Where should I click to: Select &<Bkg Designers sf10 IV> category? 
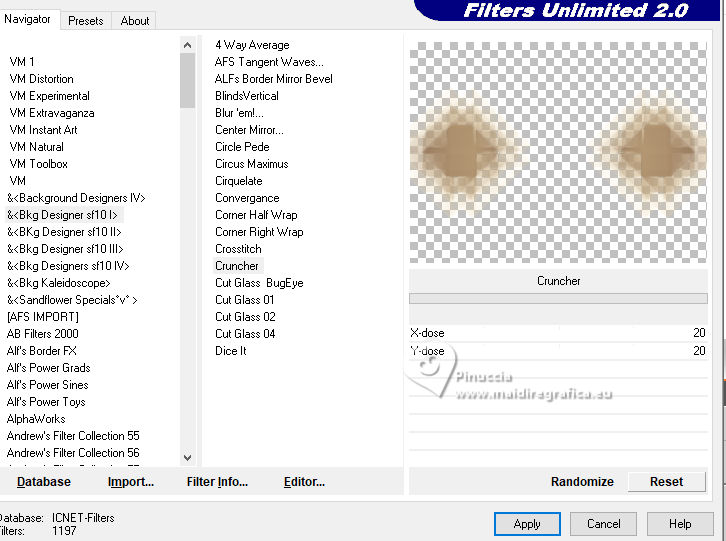click(x=68, y=266)
